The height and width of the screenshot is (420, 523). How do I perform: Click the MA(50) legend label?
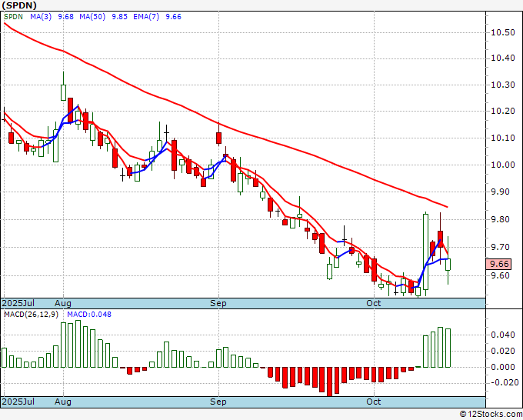tap(92, 17)
